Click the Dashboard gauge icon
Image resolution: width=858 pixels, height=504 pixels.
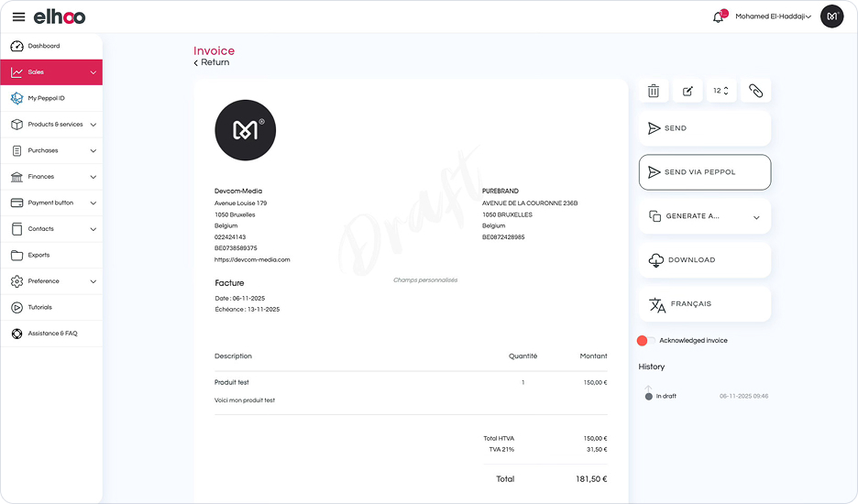(16, 46)
